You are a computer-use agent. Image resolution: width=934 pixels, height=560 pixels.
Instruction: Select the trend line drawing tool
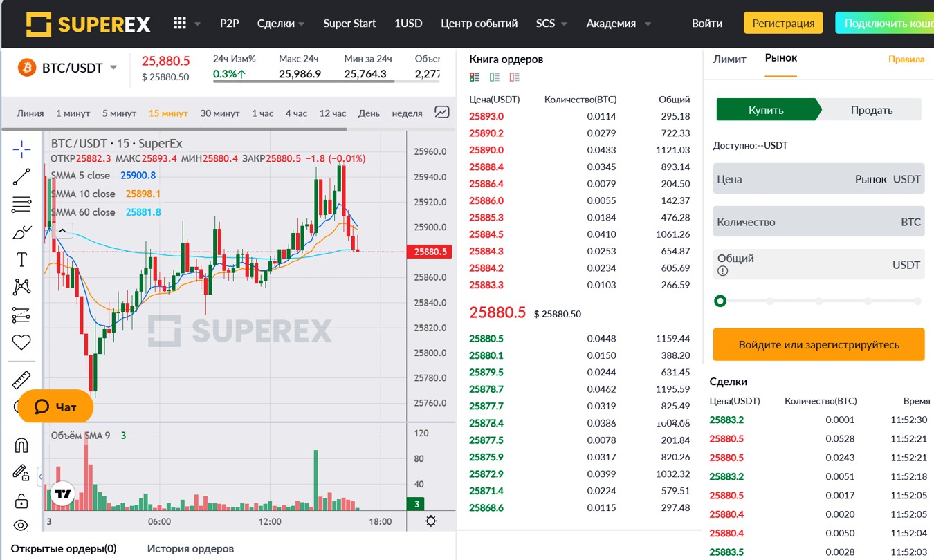[x=21, y=177]
